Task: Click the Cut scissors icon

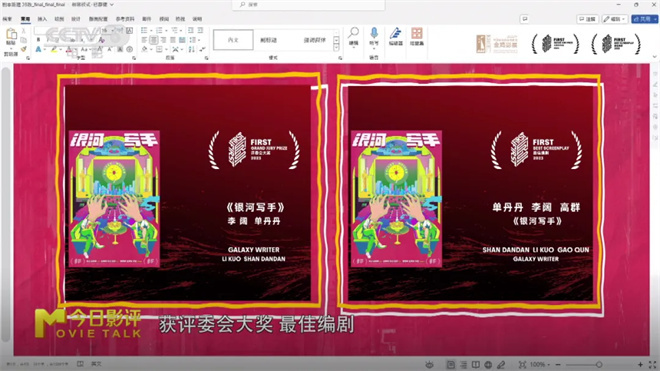Action: tap(24, 31)
